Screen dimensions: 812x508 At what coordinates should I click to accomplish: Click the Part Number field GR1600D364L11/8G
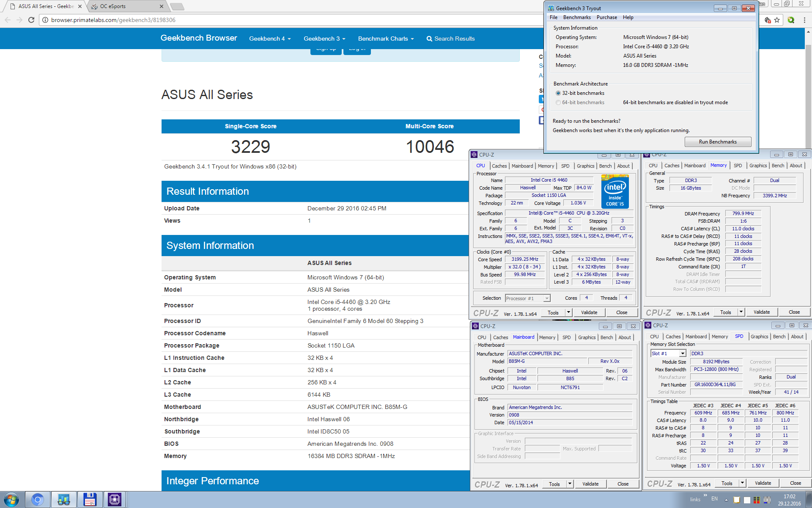point(716,384)
